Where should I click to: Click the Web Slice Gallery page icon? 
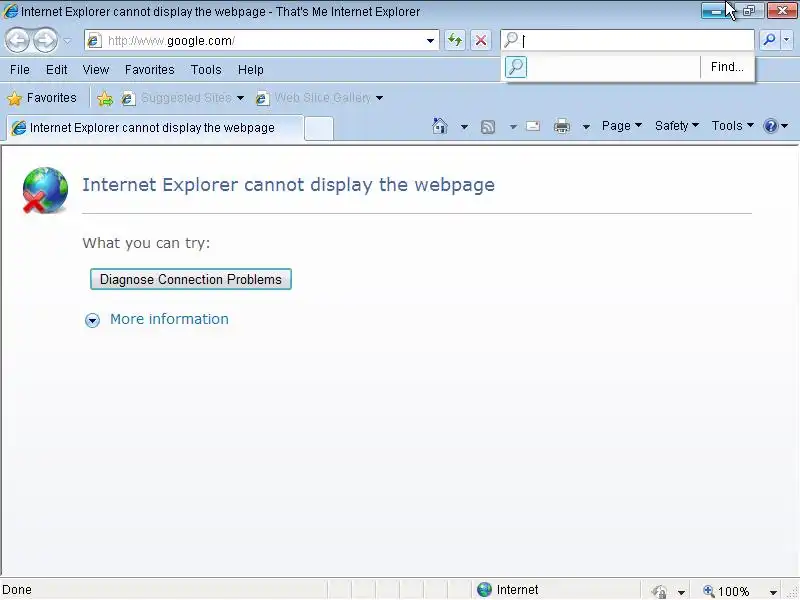(262, 98)
